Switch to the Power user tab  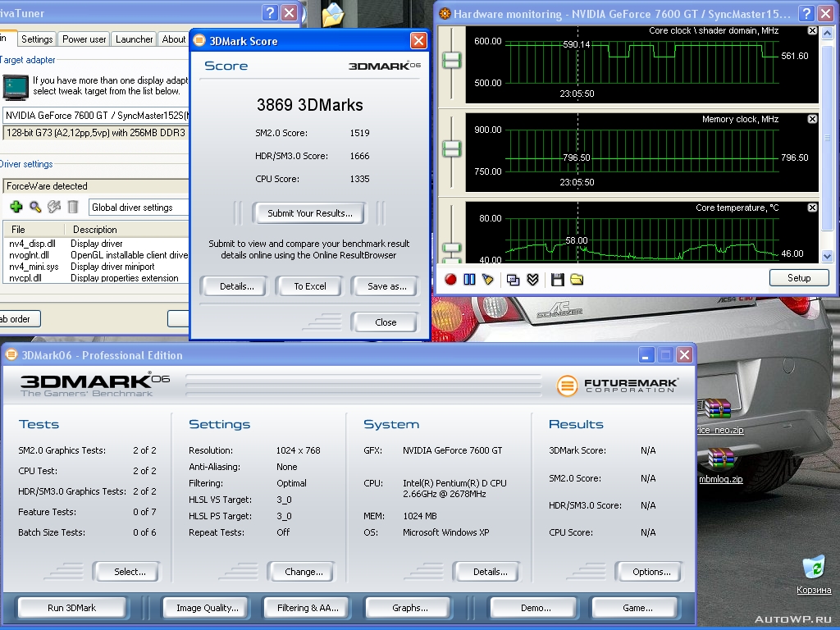click(84, 39)
